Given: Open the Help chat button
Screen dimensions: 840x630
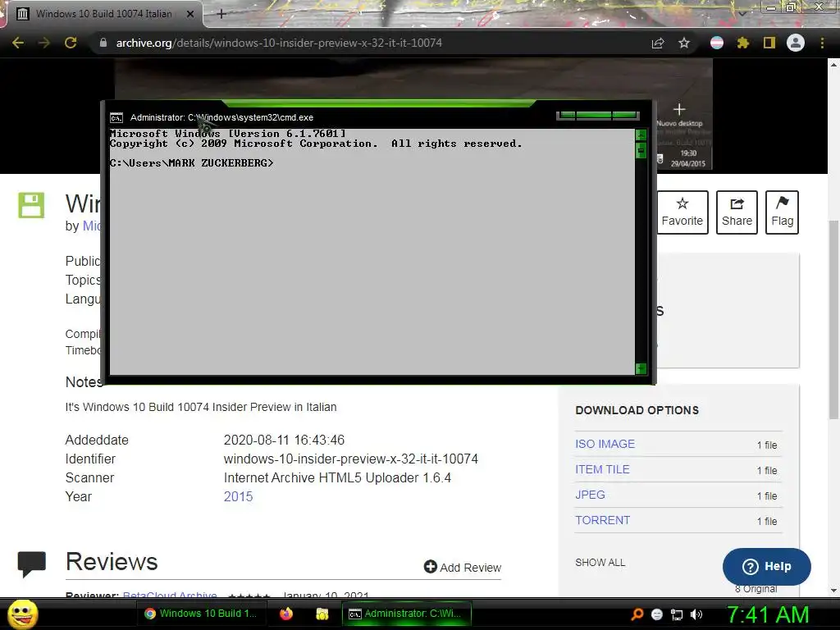Looking at the screenshot, I should tap(767, 567).
